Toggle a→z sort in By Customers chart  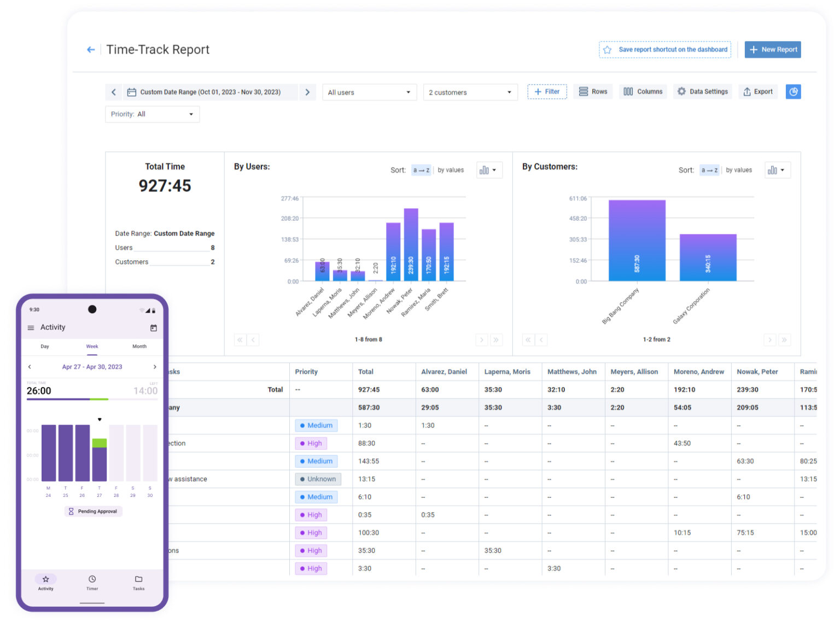[709, 171]
